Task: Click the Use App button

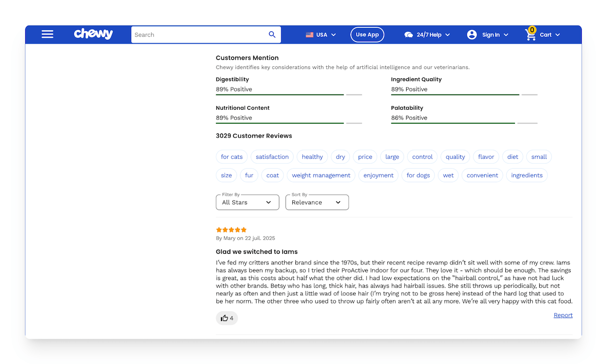Action: tap(367, 34)
